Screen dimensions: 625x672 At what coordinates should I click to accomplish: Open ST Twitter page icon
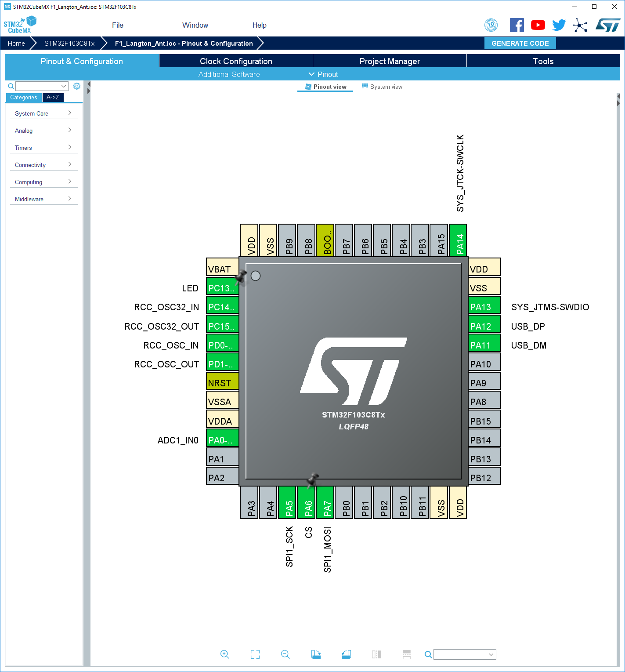pos(559,25)
